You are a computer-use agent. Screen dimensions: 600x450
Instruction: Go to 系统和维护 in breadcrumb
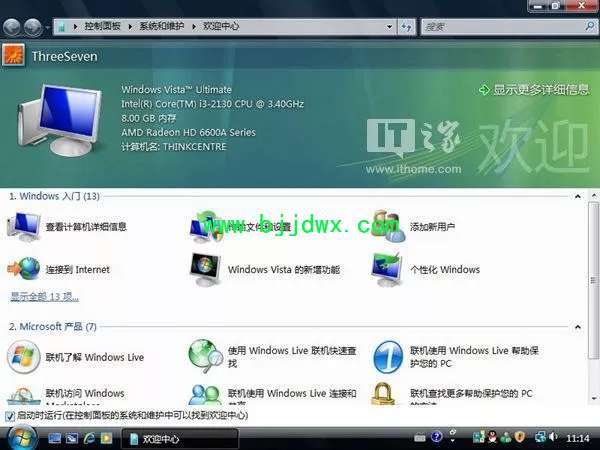[161, 26]
